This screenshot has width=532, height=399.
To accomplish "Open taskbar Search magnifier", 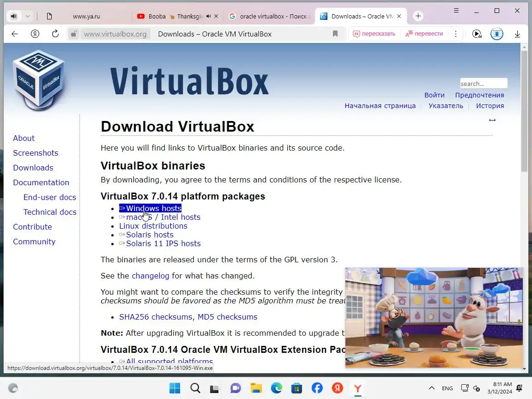I will [195, 388].
